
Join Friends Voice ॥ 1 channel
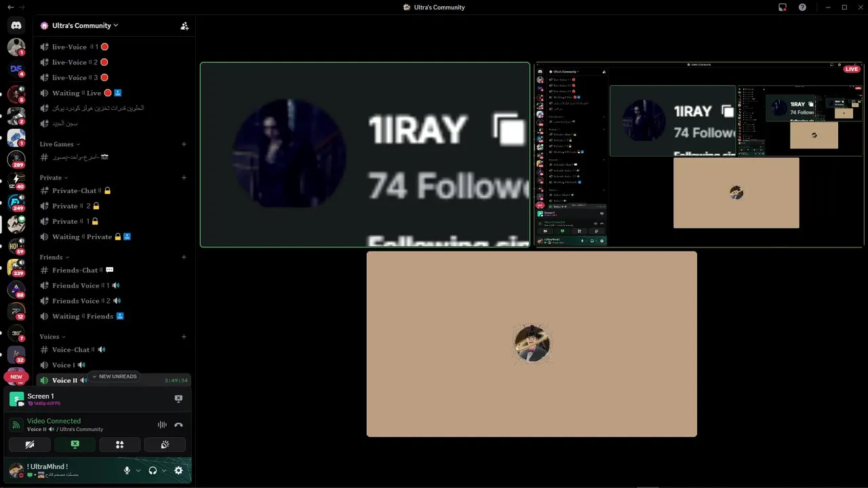(113, 285)
